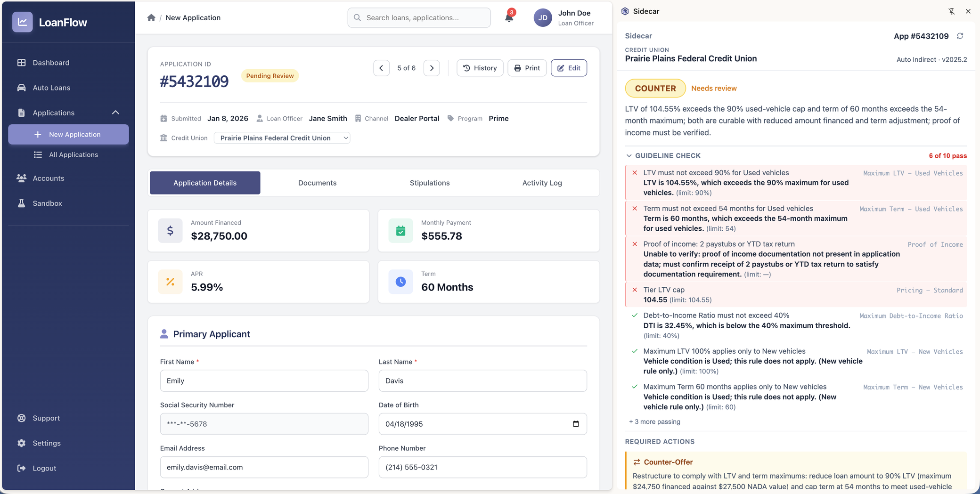Refresh Sidecar App #5432109 analysis
Image resolution: width=980 pixels, height=494 pixels.
pos(960,36)
